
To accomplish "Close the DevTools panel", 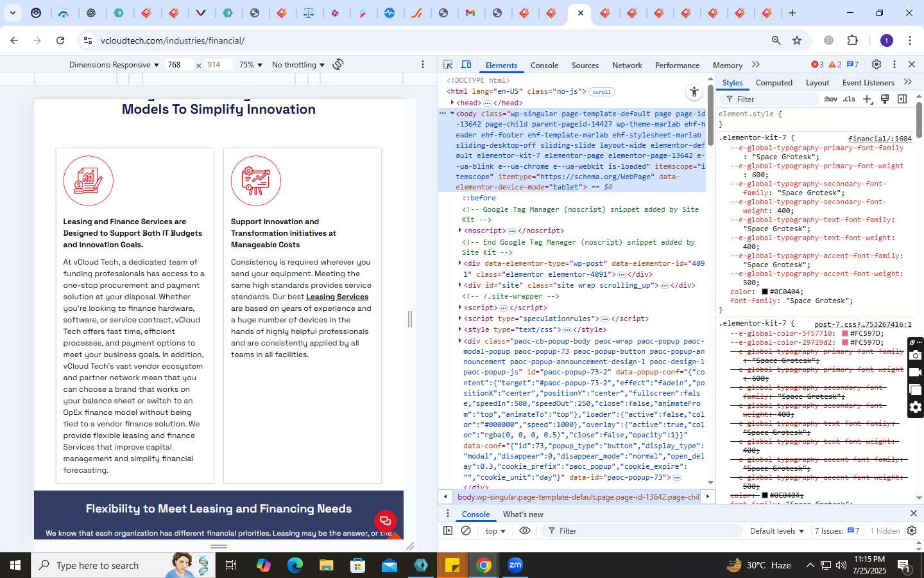I will (912, 64).
